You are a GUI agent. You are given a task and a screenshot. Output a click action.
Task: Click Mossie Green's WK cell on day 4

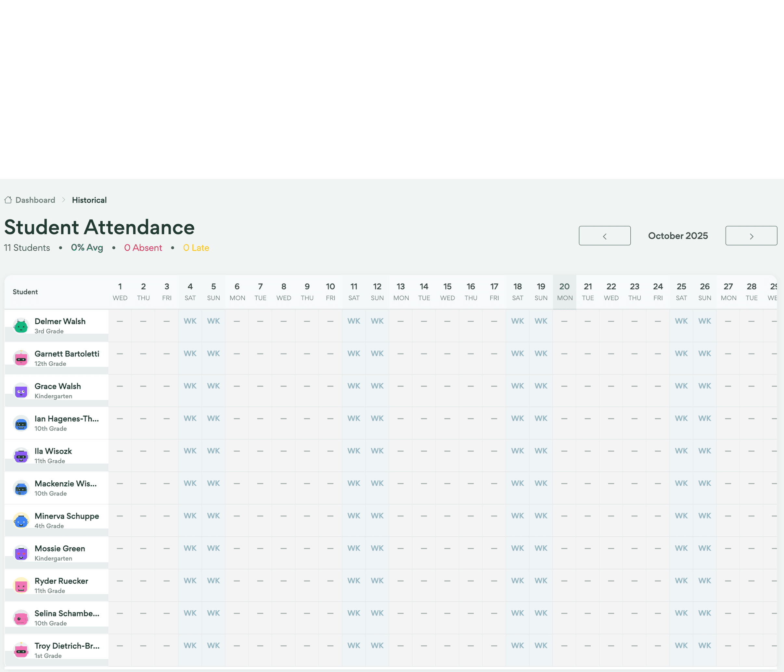[190, 548]
